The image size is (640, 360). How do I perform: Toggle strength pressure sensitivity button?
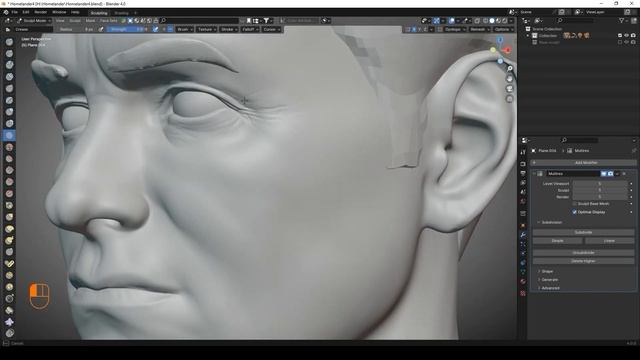coord(156,29)
